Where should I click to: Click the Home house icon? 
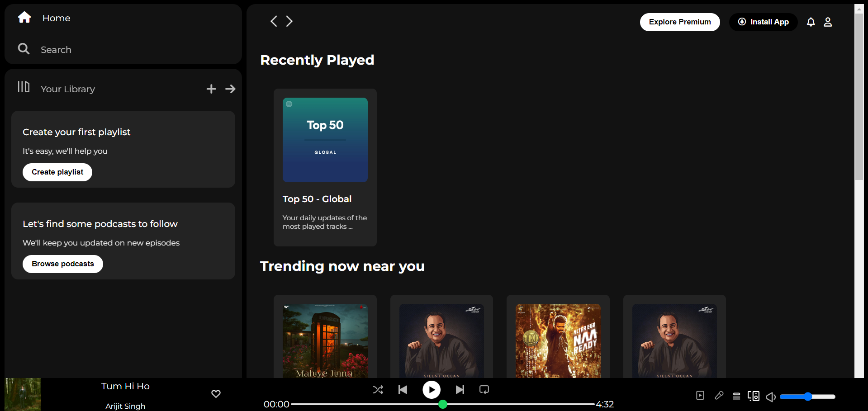(24, 18)
